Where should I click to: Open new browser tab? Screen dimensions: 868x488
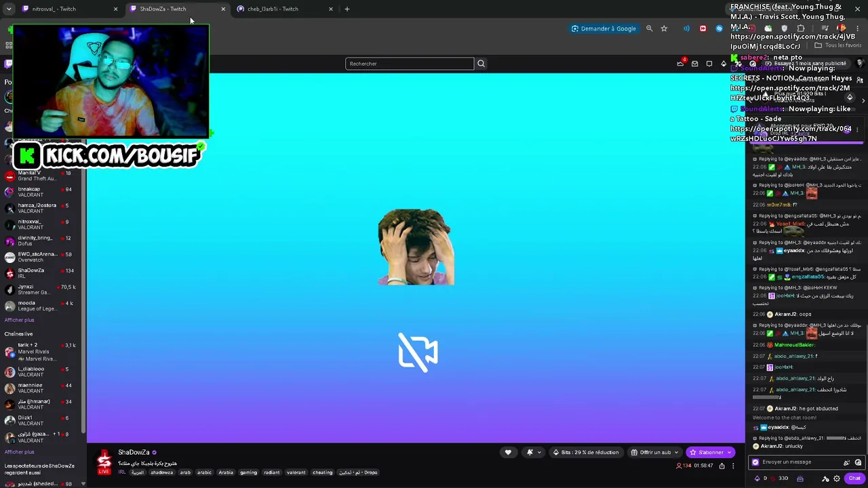click(x=347, y=9)
